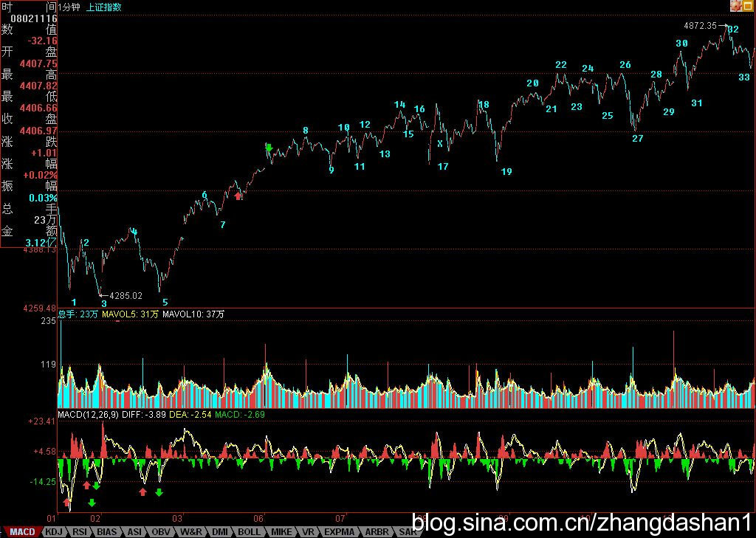
Task: Switch to the KDJ indicator tab
Action: point(53,531)
